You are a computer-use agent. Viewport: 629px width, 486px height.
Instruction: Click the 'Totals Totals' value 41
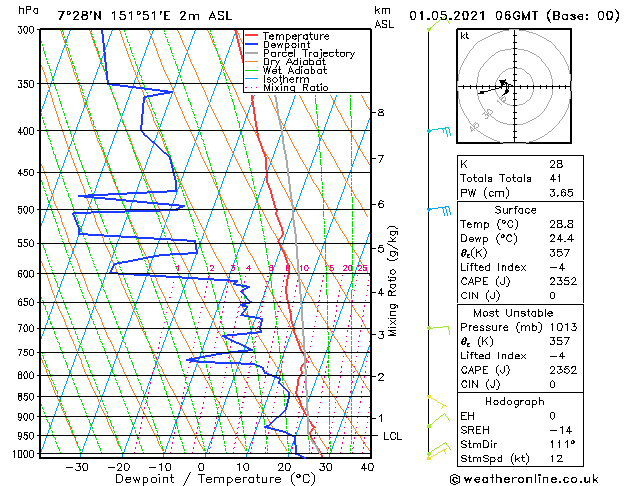pos(556,178)
